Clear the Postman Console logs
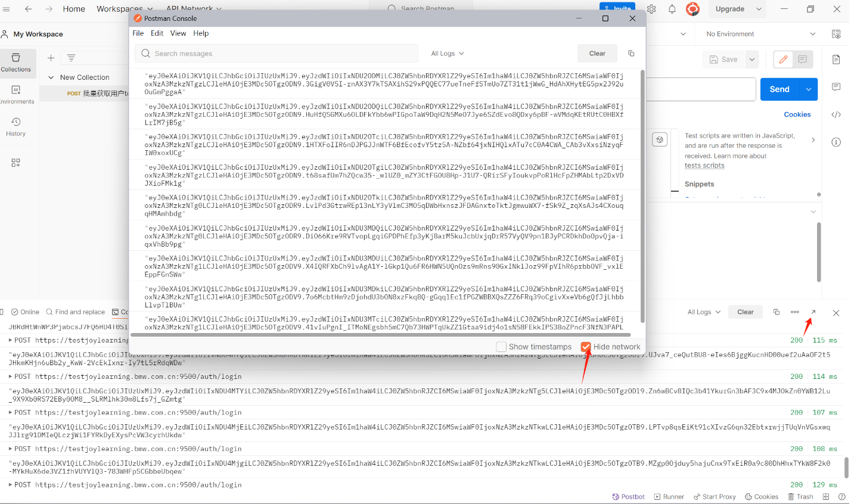851x504 pixels. (597, 54)
